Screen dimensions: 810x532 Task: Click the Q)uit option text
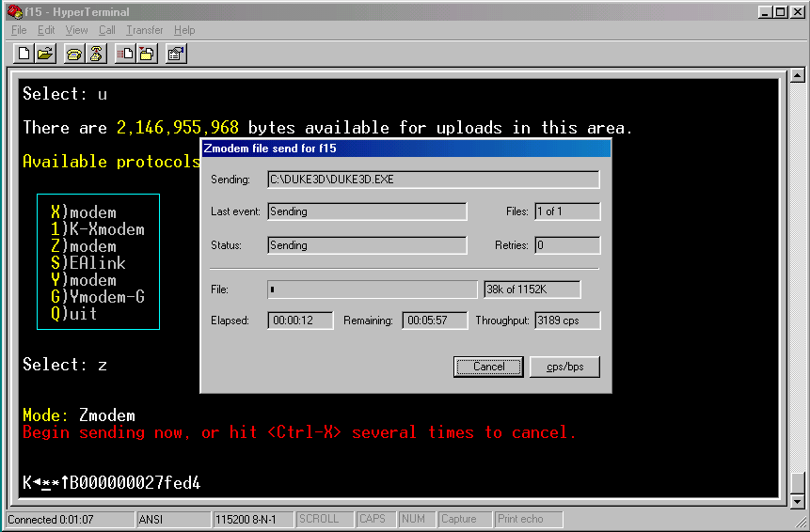pyautogui.click(x=74, y=314)
